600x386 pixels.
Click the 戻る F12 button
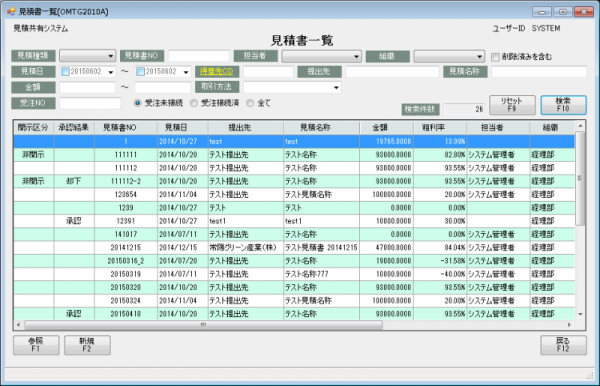click(563, 345)
